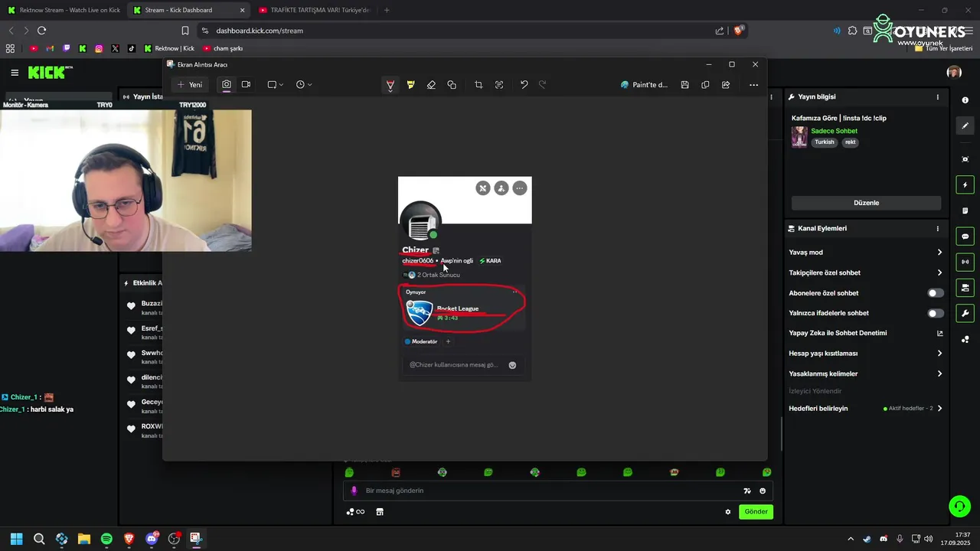
Task: Open the snip shape mode dropdown
Action: point(276,85)
